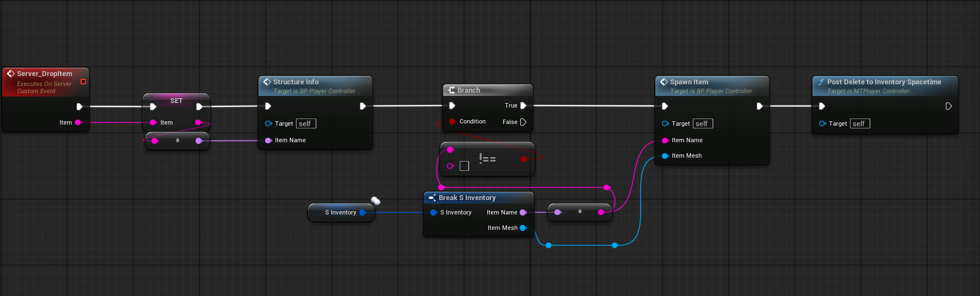Click the S Inventory variable output pin
980x296 pixels.
tap(363, 212)
